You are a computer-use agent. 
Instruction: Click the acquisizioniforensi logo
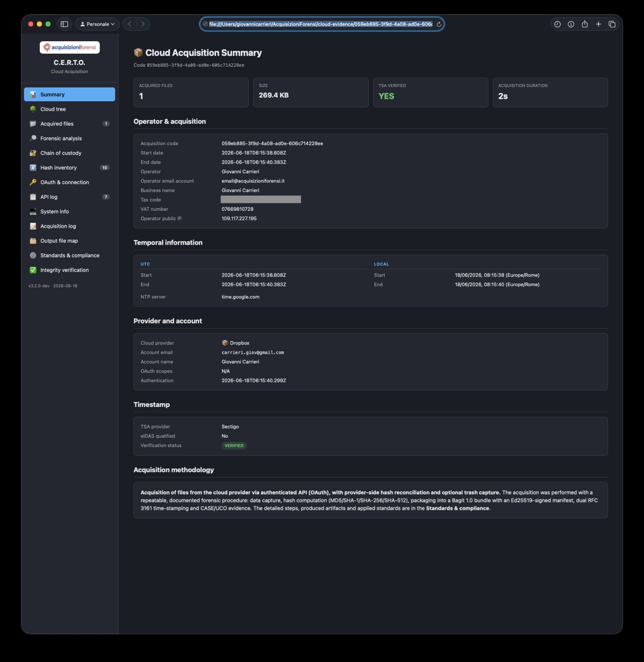(70, 47)
